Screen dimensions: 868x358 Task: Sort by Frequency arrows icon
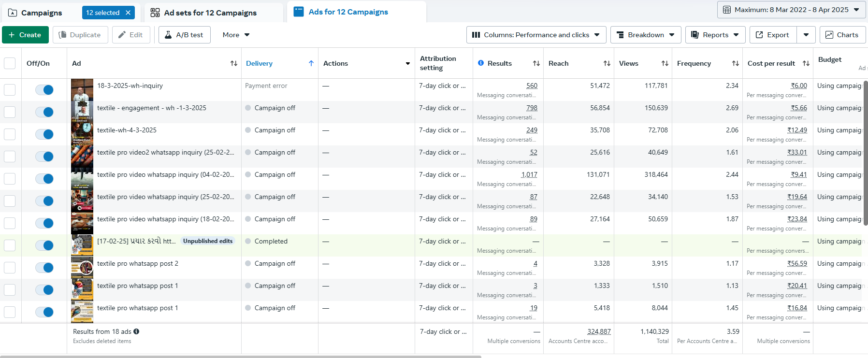[x=736, y=63]
